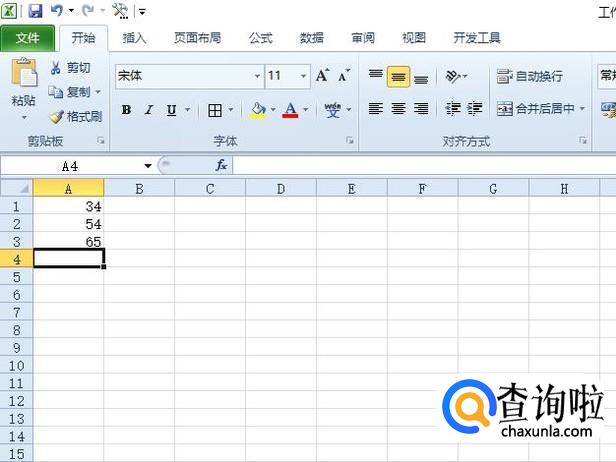This screenshot has height=462, width=616.
Task: Click the Increase Font Size icon
Action: [323, 75]
